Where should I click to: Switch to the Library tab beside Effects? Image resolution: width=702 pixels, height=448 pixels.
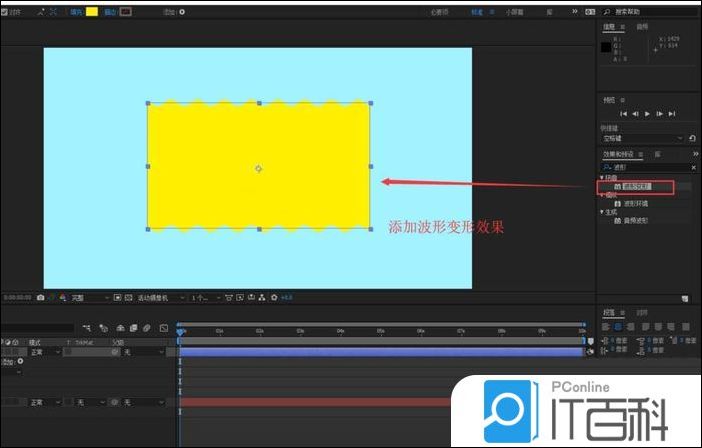(657, 155)
